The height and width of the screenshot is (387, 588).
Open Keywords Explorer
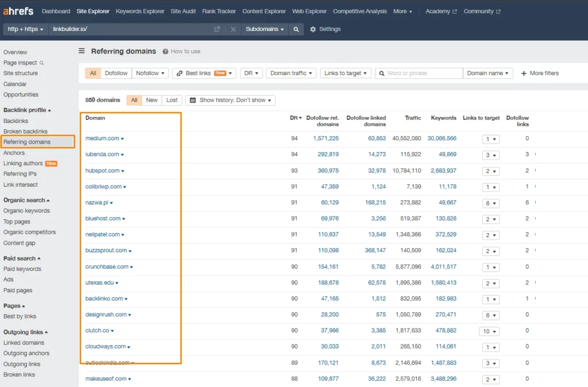click(140, 11)
